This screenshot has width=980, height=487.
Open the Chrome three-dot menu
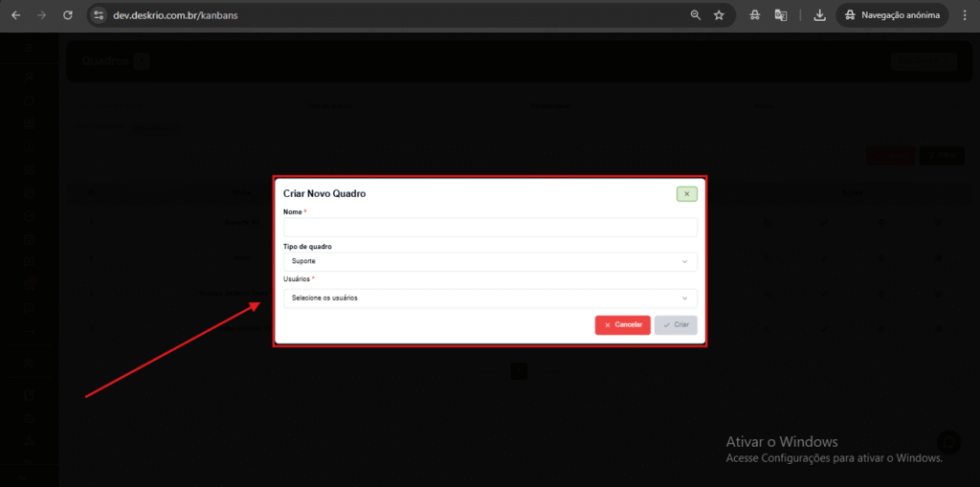coord(964,15)
